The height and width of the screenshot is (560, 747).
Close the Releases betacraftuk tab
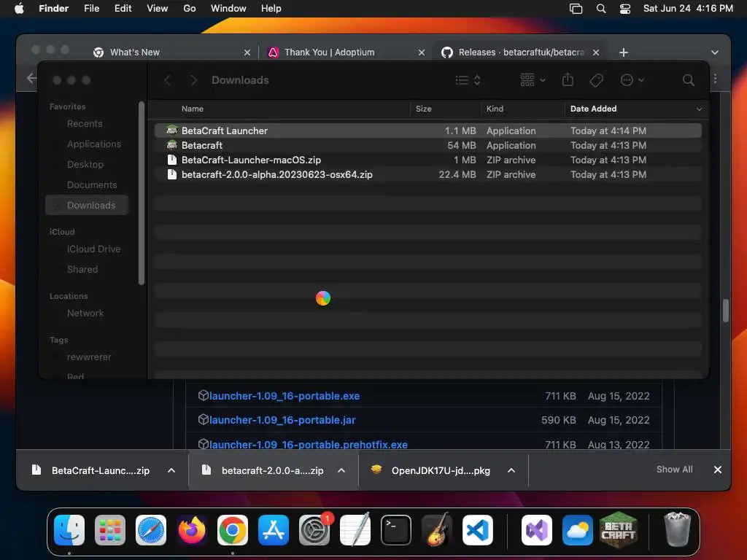coord(596,52)
